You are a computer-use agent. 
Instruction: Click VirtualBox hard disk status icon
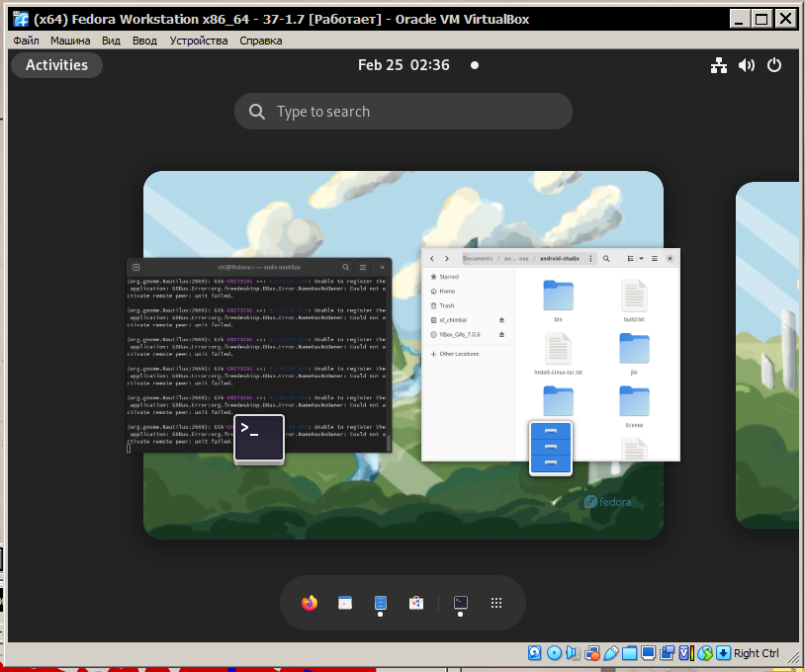point(534,653)
